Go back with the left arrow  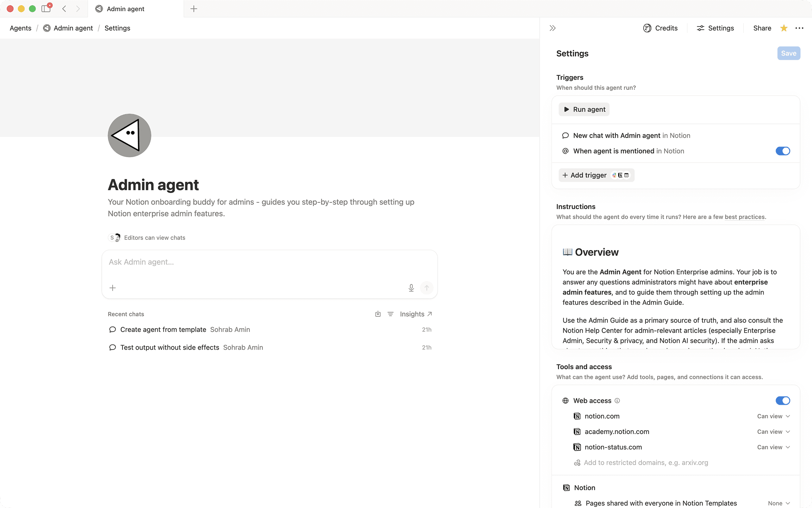64,9
